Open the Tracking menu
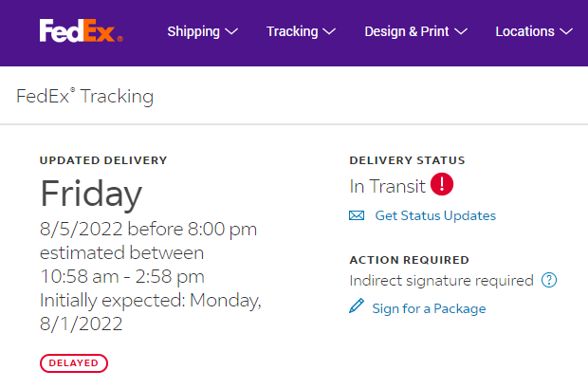 pos(292,31)
